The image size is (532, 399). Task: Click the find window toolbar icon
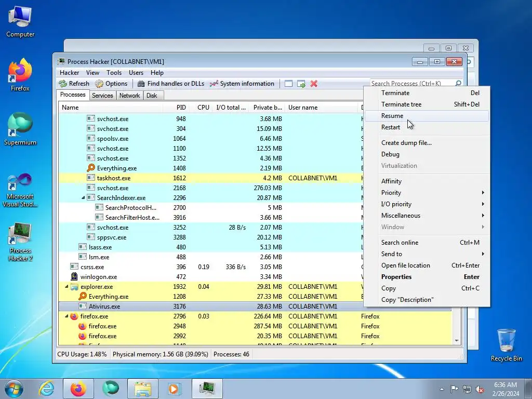(288, 84)
